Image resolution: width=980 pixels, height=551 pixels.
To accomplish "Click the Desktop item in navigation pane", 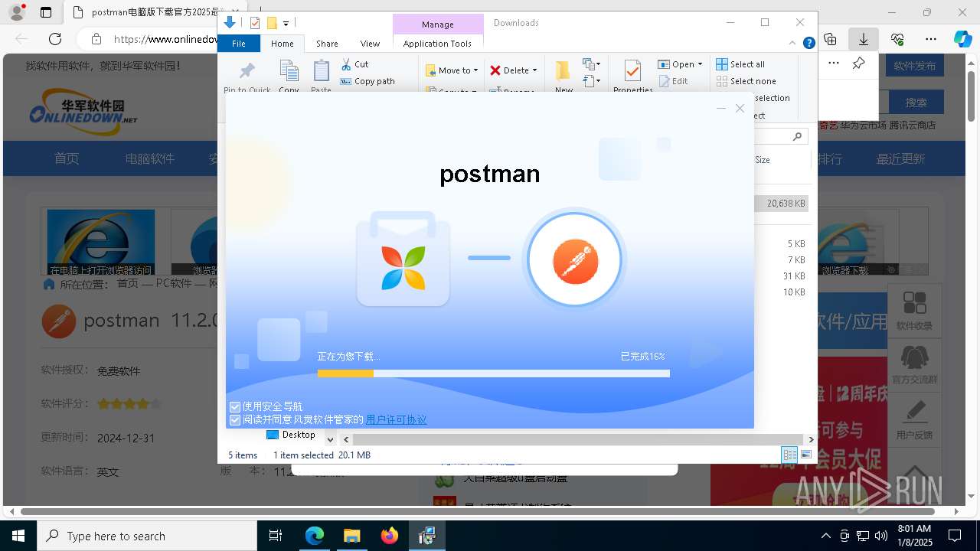I will (x=291, y=435).
